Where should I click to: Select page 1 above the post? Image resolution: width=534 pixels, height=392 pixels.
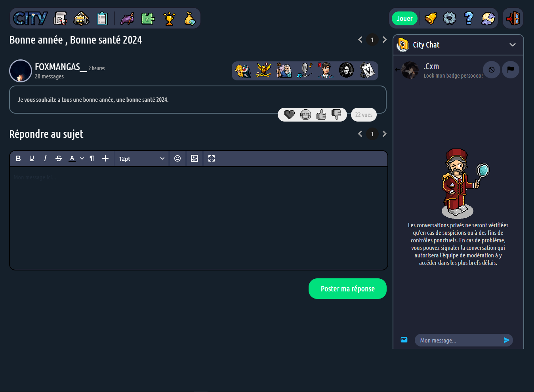pyautogui.click(x=372, y=40)
